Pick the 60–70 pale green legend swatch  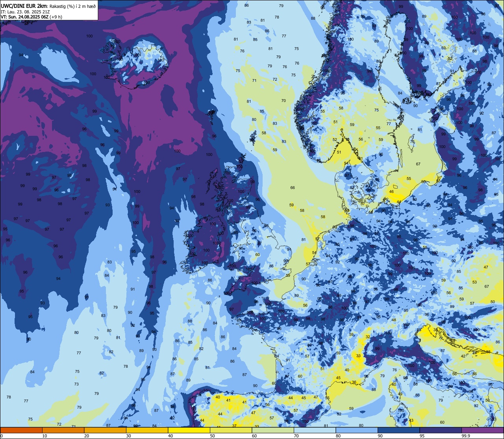point(273,430)
